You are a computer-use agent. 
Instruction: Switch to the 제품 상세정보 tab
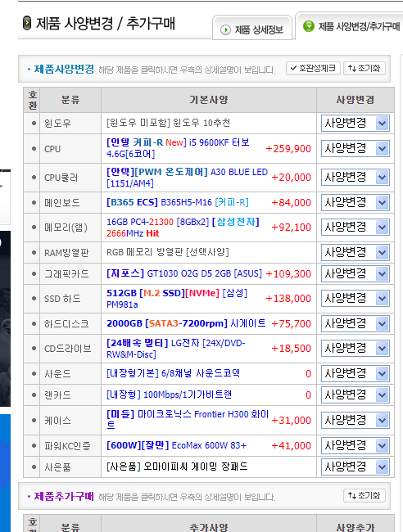pos(252,28)
